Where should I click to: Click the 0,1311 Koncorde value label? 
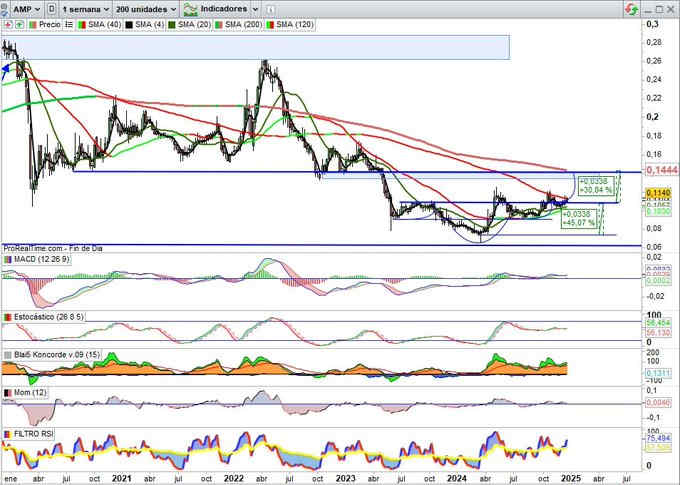(658, 373)
